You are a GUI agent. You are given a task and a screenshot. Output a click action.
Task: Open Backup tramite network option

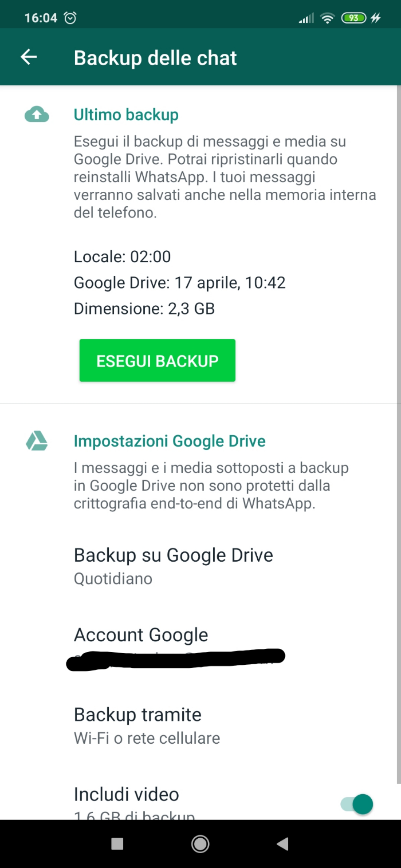[200, 726]
